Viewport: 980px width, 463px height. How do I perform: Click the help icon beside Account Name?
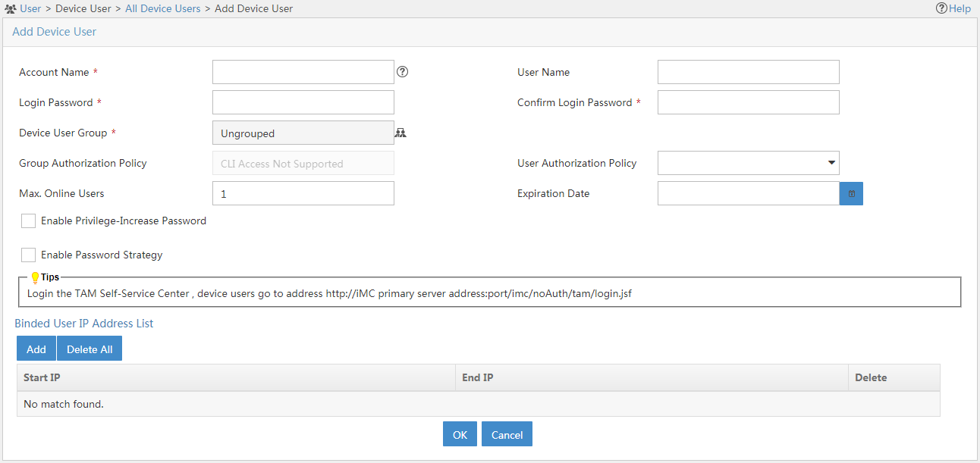pyautogui.click(x=403, y=72)
